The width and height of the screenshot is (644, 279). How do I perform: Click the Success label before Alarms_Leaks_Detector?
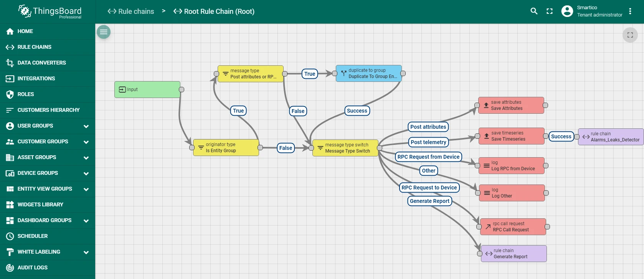[561, 136]
